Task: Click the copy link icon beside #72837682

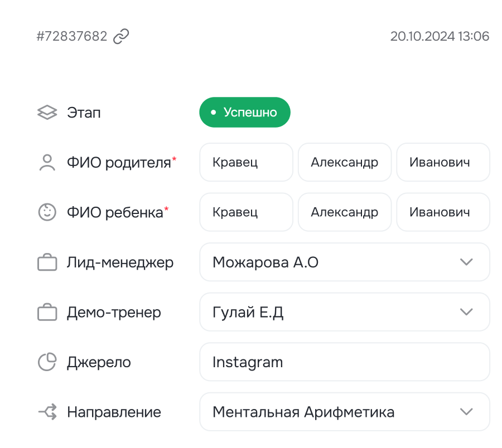Action: [x=121, y=37]
